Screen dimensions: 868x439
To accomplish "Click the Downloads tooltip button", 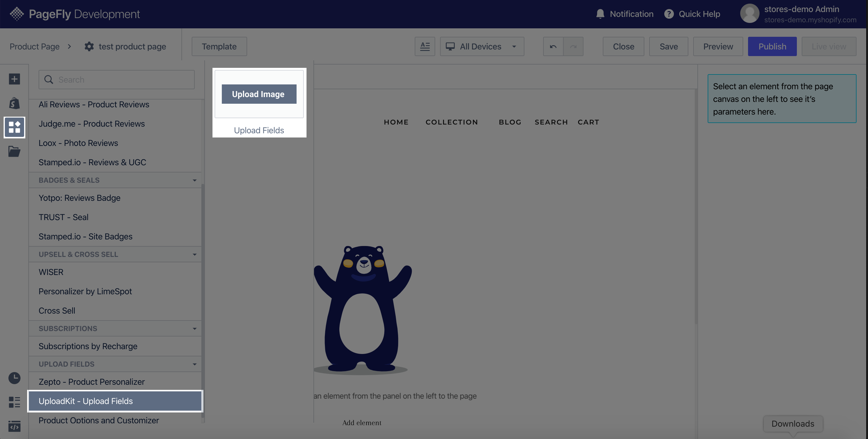I will click(793, 424).
